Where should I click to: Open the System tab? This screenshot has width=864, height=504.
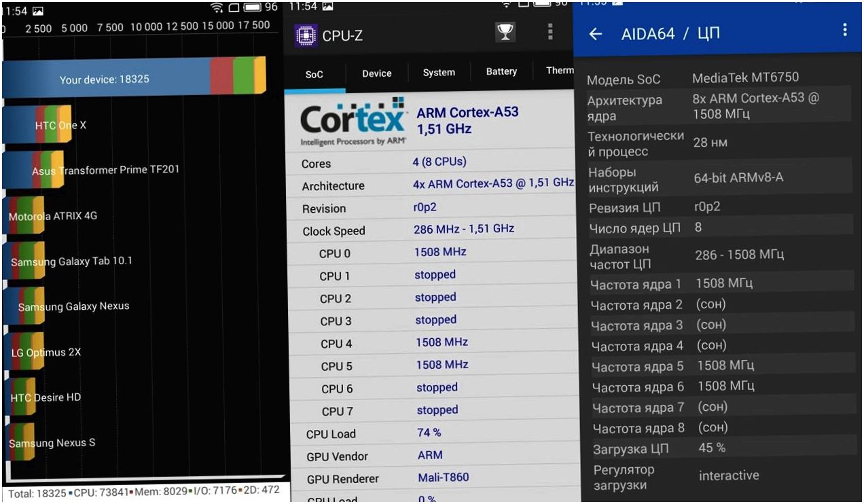click(x=439, y=73)
